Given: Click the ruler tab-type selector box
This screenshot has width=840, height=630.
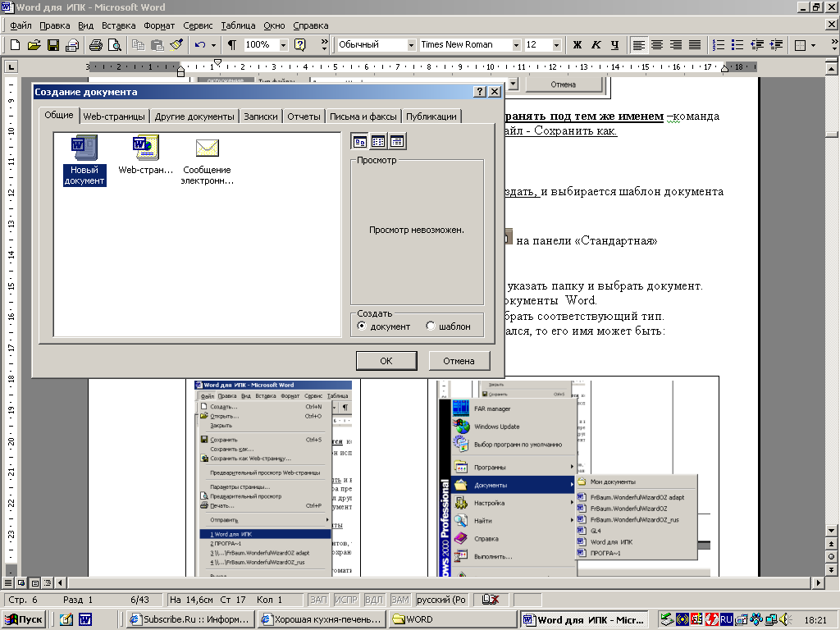Looking at the screenshot, I should 11,67.
